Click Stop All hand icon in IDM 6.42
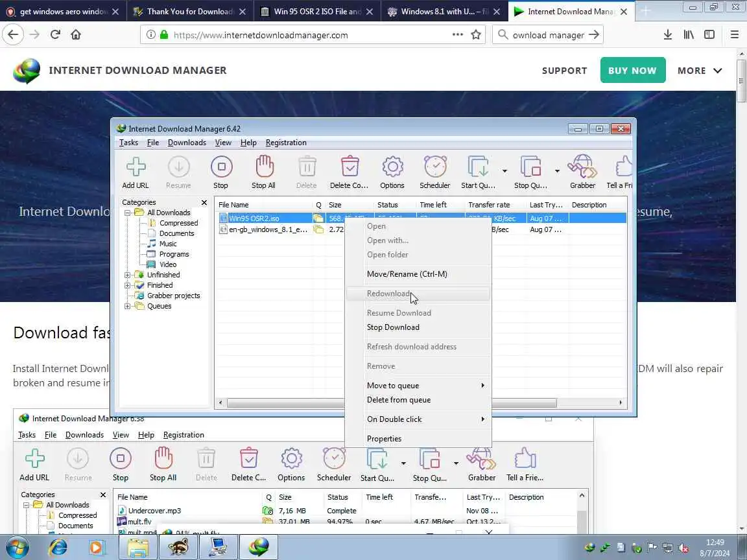The height and width of the screenshot is (560, 747). click(x=264, y=167)
